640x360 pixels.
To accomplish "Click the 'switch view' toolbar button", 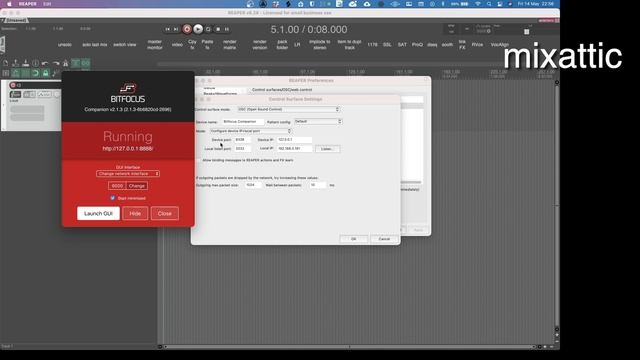I will pyautogui.click(x=124, y=44).
